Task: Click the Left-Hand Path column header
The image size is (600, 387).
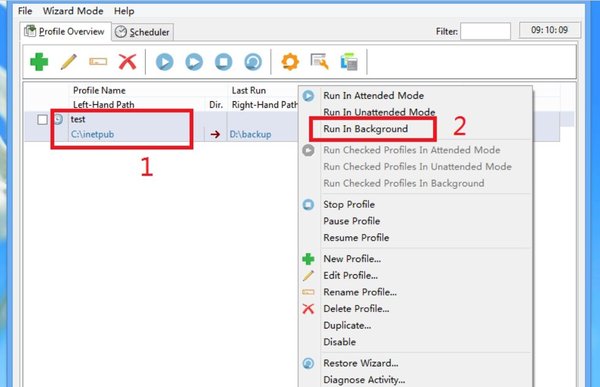Action: coord(104,105)
